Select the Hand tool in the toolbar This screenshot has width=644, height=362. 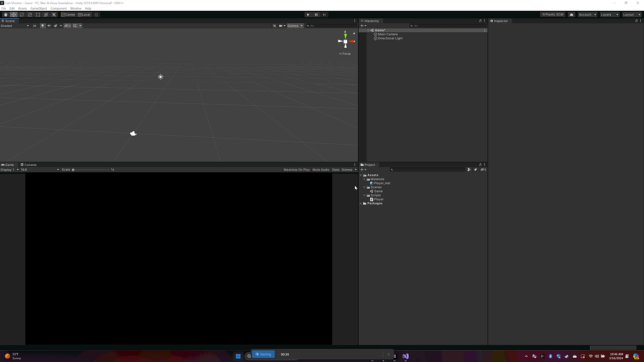coord(5,14)
